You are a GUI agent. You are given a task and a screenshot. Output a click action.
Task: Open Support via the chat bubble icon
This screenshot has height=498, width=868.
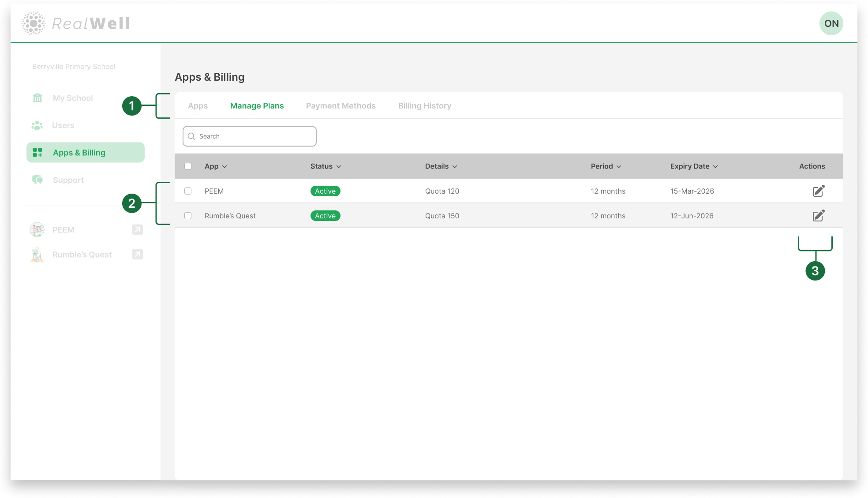coord(37,180)
